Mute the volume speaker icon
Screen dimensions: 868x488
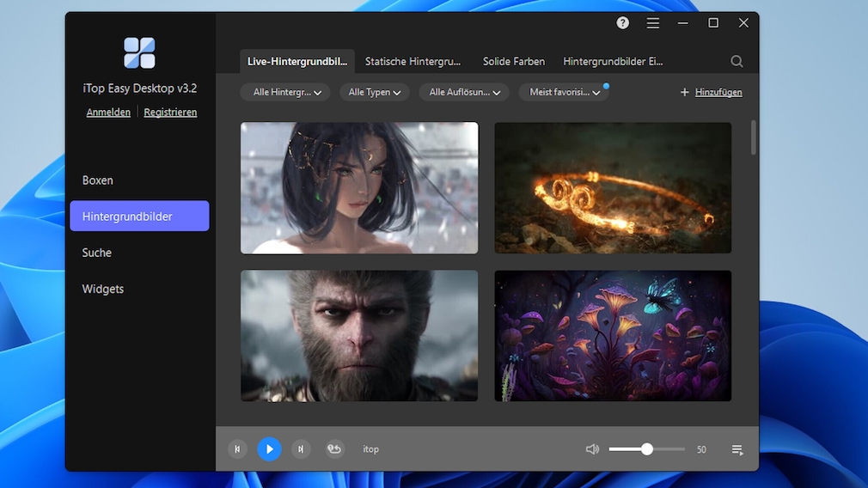pyautogui.click(x=592, y=449)
